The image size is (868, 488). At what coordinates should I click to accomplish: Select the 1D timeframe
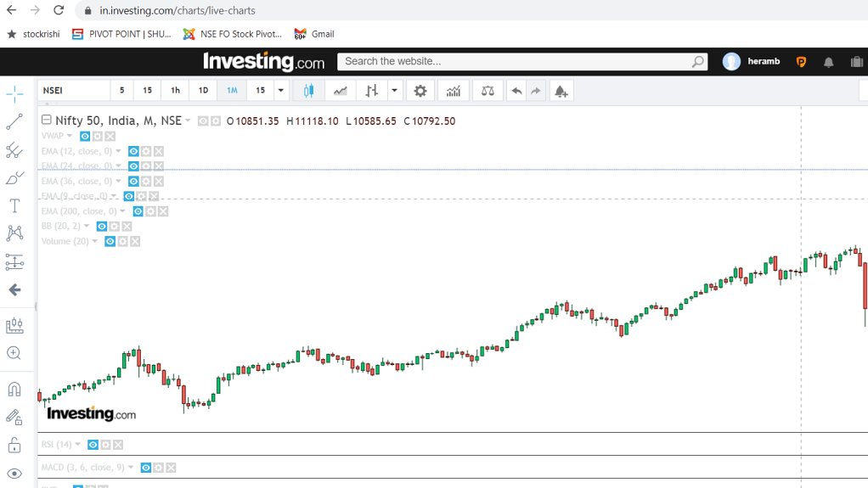click(203, 91)
